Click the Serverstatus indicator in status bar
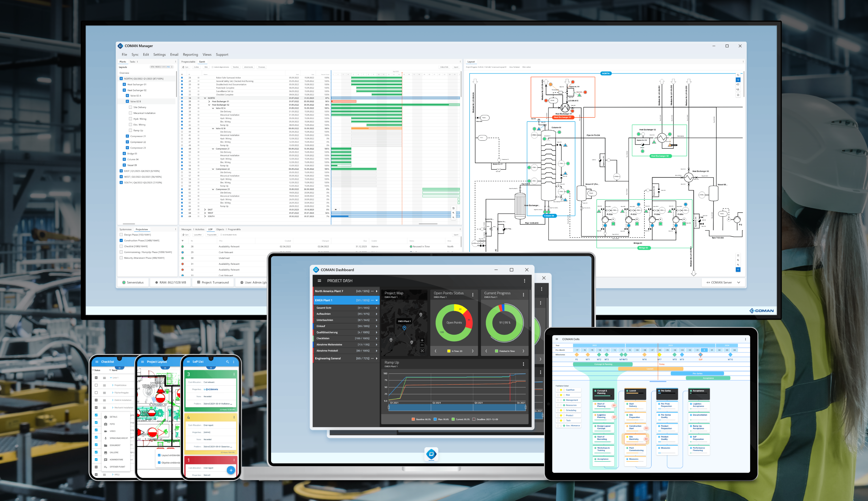The width and height of the screenshot is (868, 501). [x=133, y=283]
